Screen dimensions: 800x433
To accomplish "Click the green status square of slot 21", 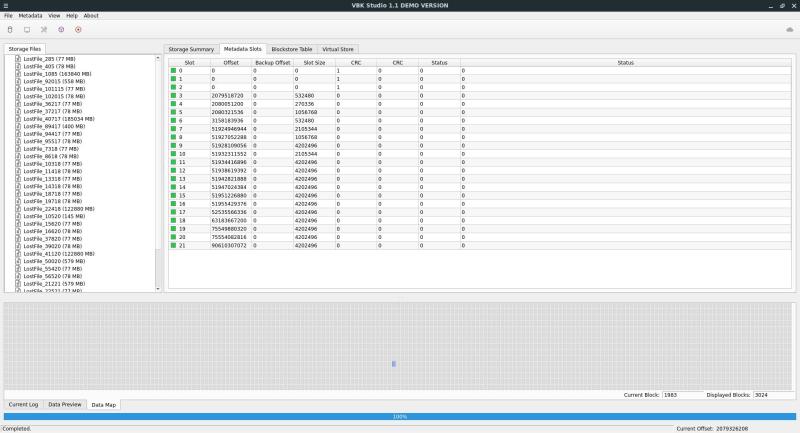I will click(173, 245).
